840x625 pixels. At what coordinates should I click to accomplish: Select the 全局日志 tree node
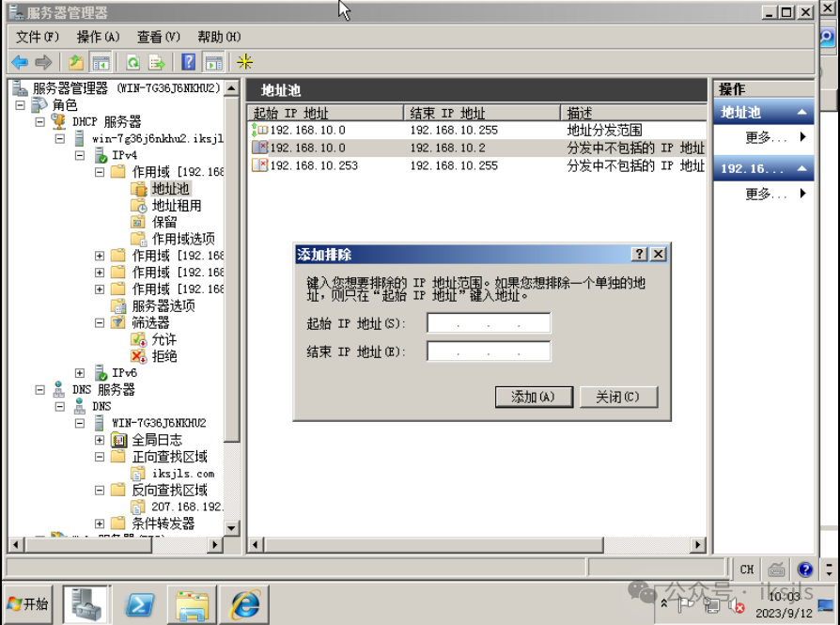[x=157, y=440]
